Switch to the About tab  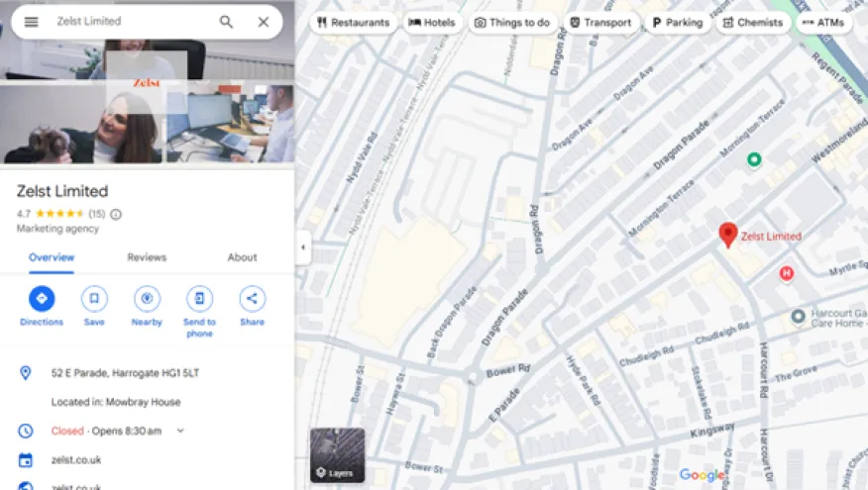coord(242,257)
